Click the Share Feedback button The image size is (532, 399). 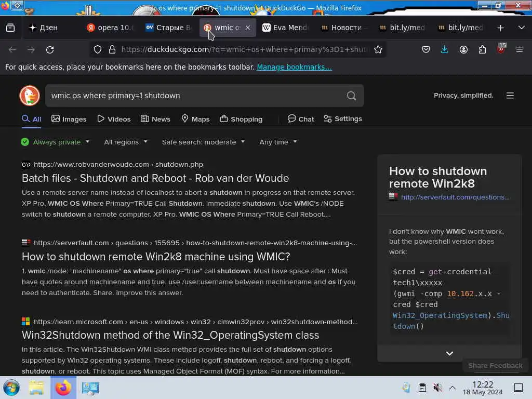[495, 365]
